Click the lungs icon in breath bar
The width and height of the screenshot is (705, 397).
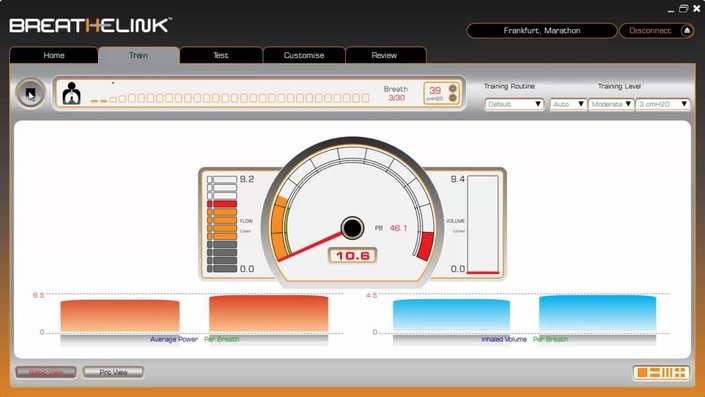[71, 93]
